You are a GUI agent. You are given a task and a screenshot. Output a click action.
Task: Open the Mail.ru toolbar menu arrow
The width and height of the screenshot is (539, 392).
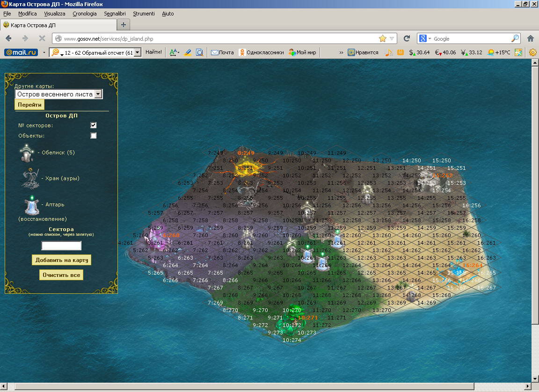click(x=44, y=52)
